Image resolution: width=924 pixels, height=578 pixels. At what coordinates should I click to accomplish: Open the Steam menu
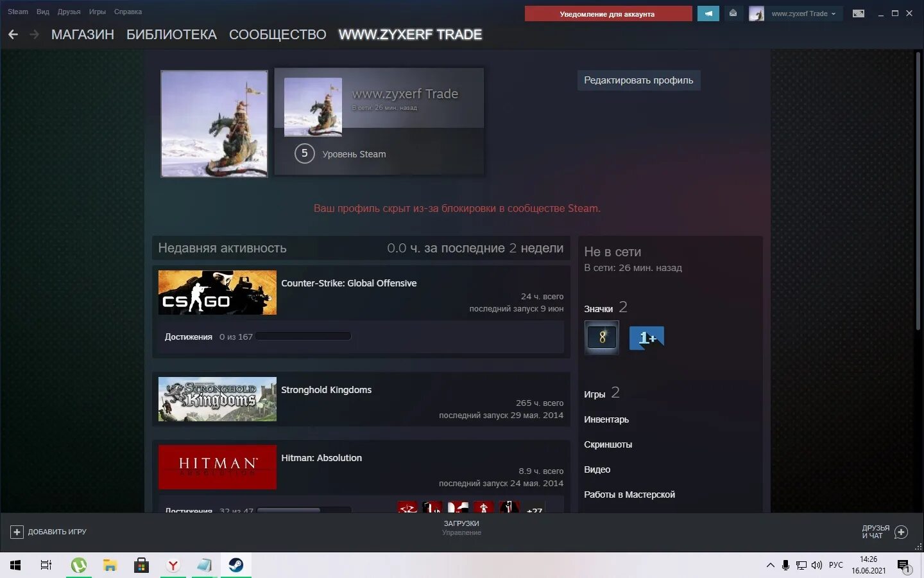18,12
